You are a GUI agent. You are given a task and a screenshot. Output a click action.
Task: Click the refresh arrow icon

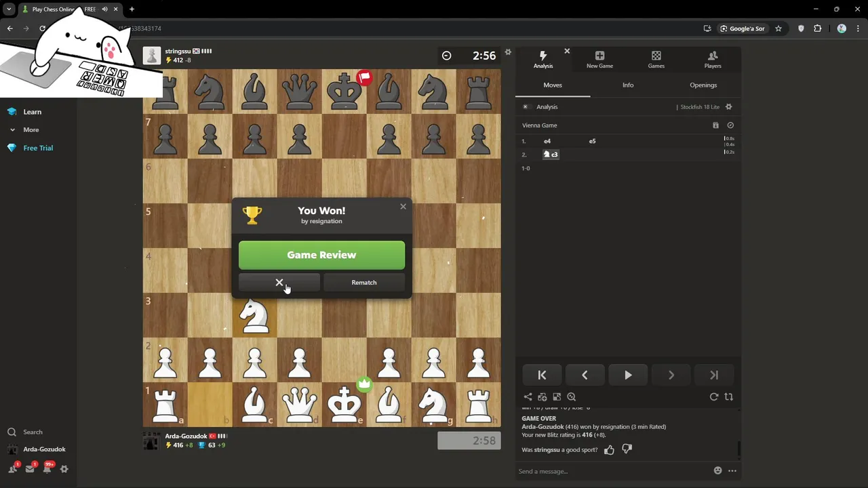714,397
